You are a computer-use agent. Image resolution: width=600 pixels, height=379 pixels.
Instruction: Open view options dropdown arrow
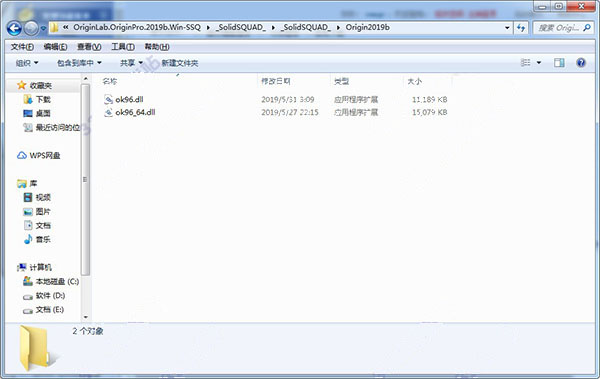[539, 62]
